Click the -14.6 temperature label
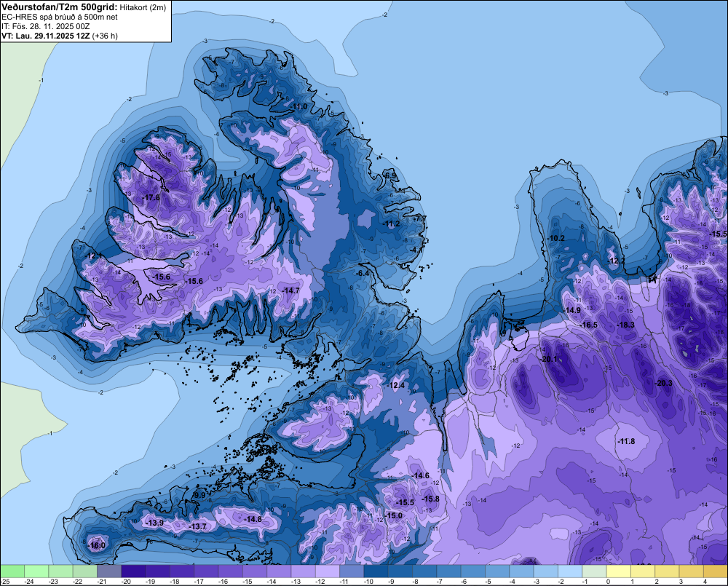The image size is (728, 586). (421, 475)
